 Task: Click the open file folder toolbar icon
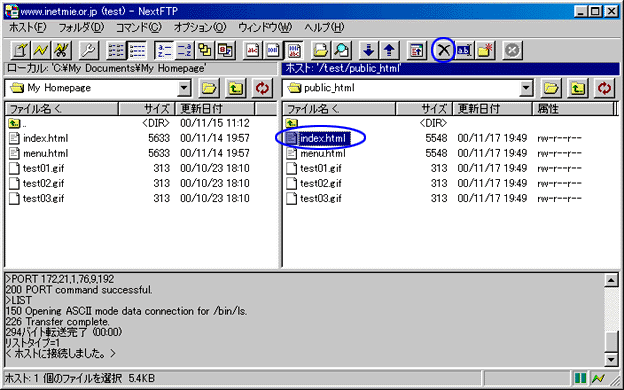[321, 50]
